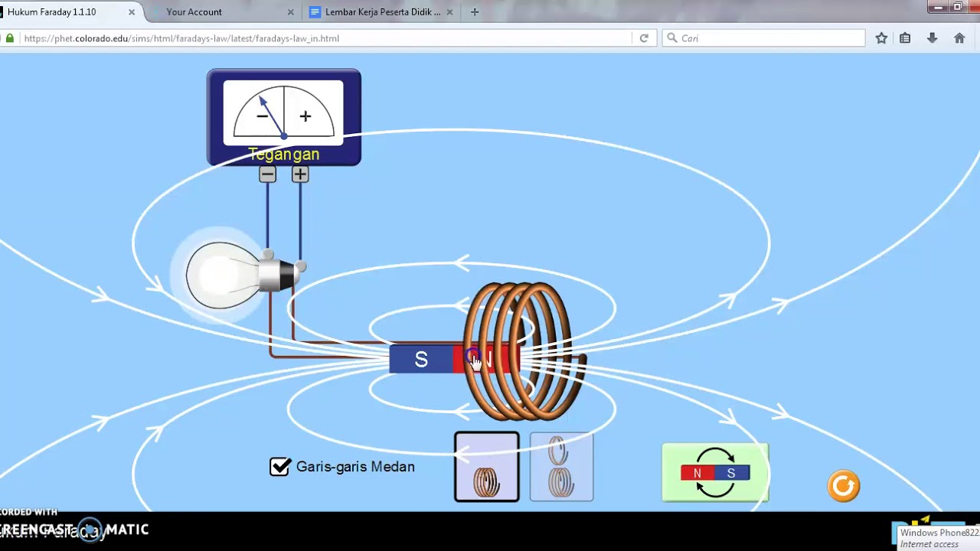The image size is (980, 551).
Task: Close the Hukum Faraday tab
Action: pos(132,12)
